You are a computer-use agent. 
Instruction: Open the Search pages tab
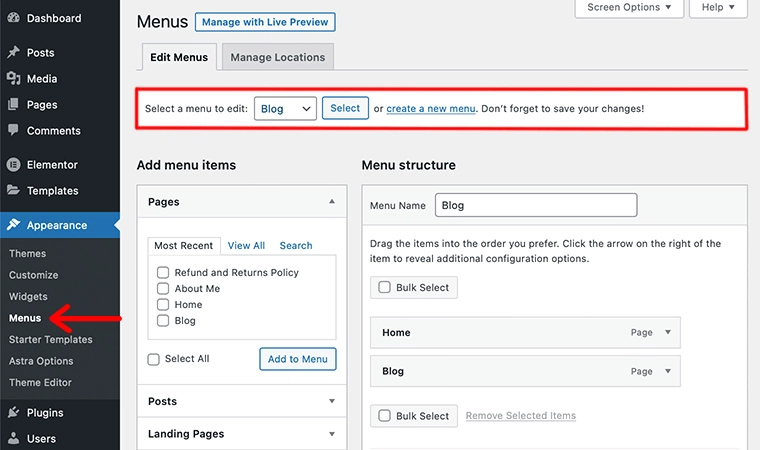click(x=296, y=245)
